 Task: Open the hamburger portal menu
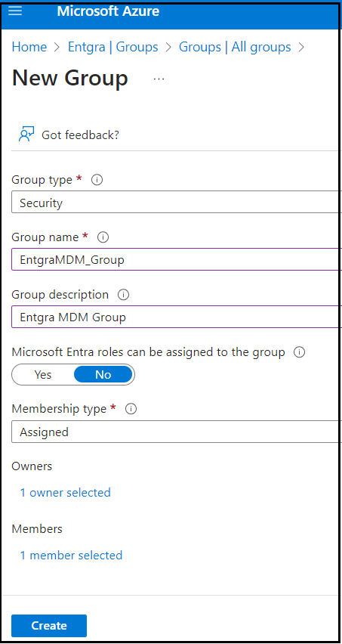(x=15, y=11)
